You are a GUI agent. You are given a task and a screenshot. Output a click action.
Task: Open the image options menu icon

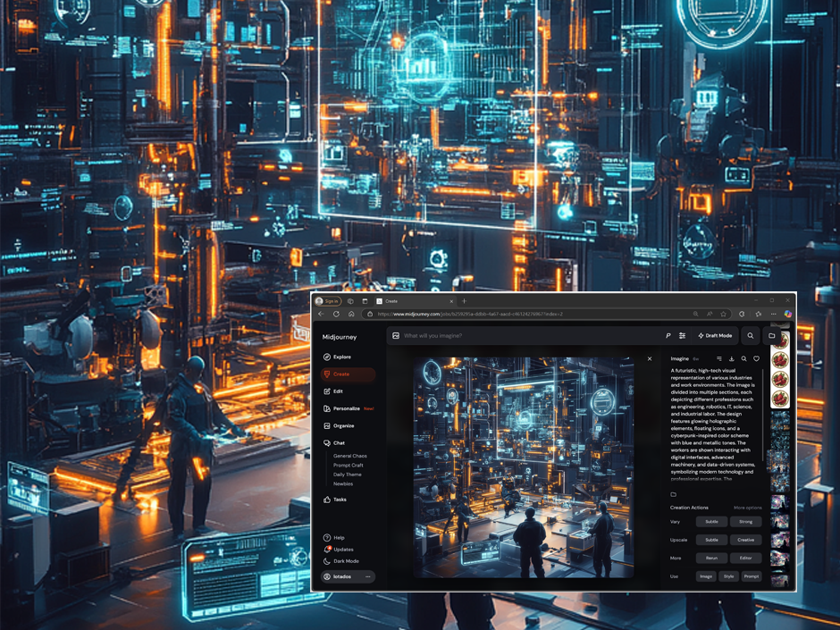pos(718,359)
